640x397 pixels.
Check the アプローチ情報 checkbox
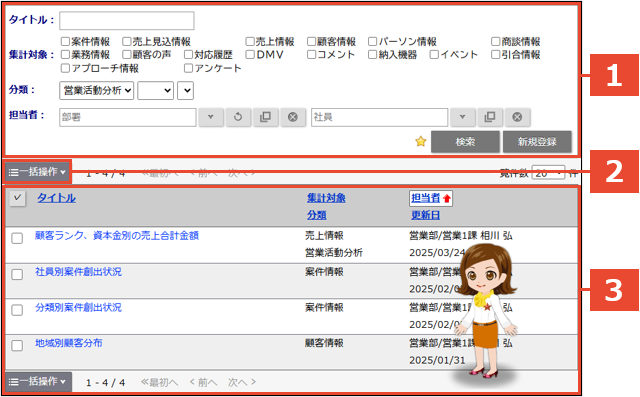[x=65, y=68]
